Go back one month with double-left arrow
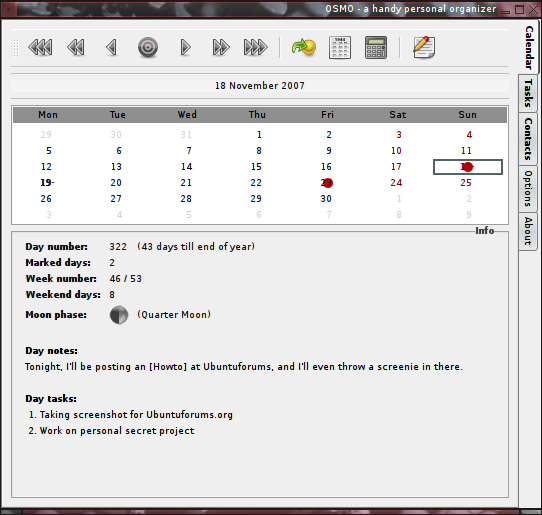 pyautogui.click(x=76, y=47)
